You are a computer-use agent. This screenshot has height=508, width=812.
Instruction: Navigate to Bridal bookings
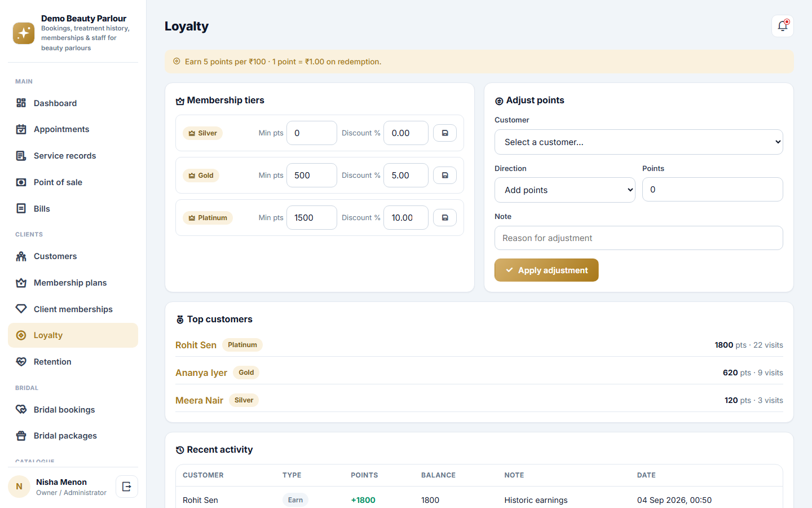pos(73,410)
